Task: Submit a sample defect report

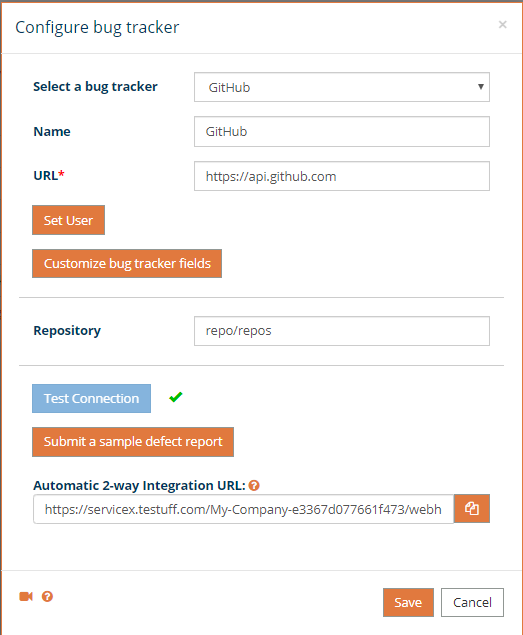Action: (x=133, y=442)
